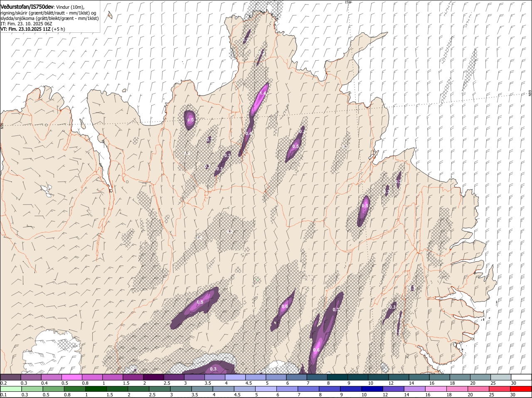Pick the upper legend swatch starting at 20
The image size is (532, 398).
480,377
